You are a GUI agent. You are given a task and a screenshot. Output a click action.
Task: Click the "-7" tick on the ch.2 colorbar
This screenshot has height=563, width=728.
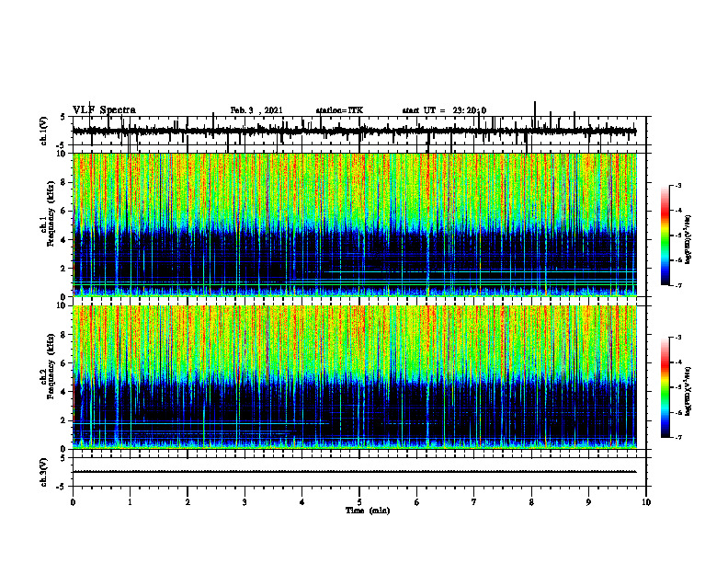[x=677, y=438]
